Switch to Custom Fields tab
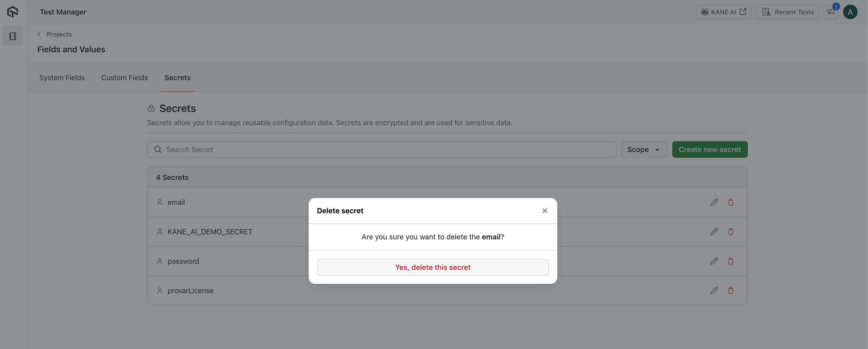This screenshot has width=868, height=349. coord(124,78)
